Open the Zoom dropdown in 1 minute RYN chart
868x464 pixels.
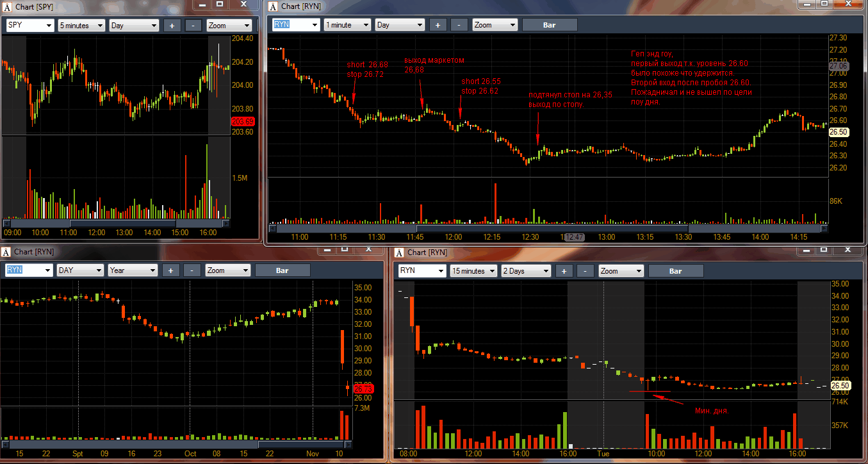coord(495,25)
